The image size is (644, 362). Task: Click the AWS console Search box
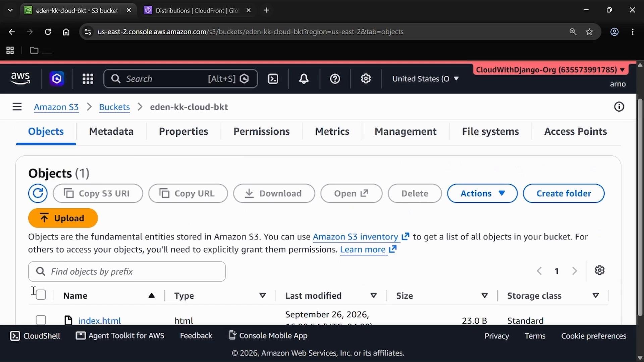[180, 79]
